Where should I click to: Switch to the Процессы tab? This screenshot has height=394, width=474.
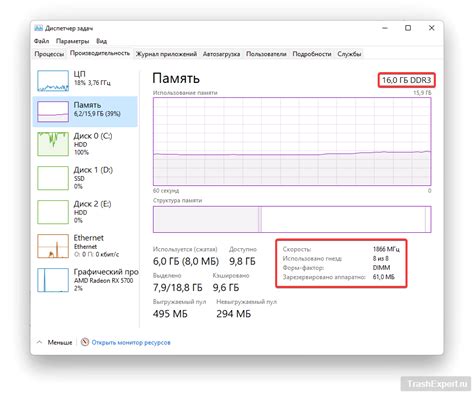click(x=49, y=54)
